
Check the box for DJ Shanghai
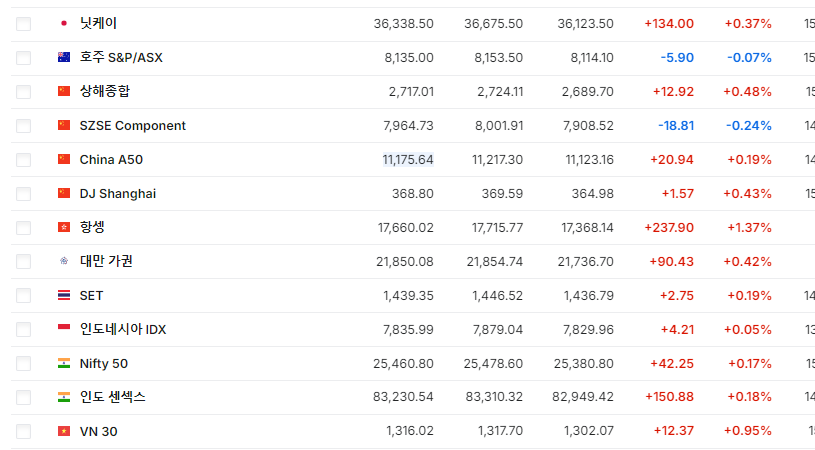23,194
